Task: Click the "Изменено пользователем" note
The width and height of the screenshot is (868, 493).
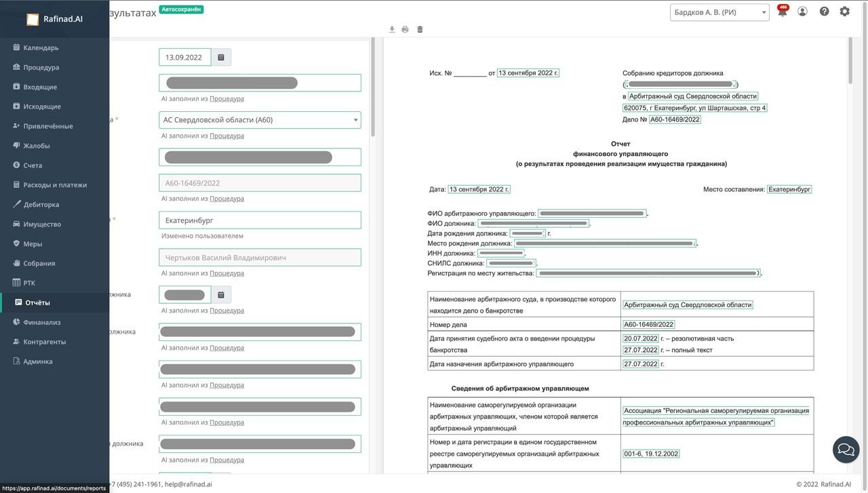Action: click(202, 236)
